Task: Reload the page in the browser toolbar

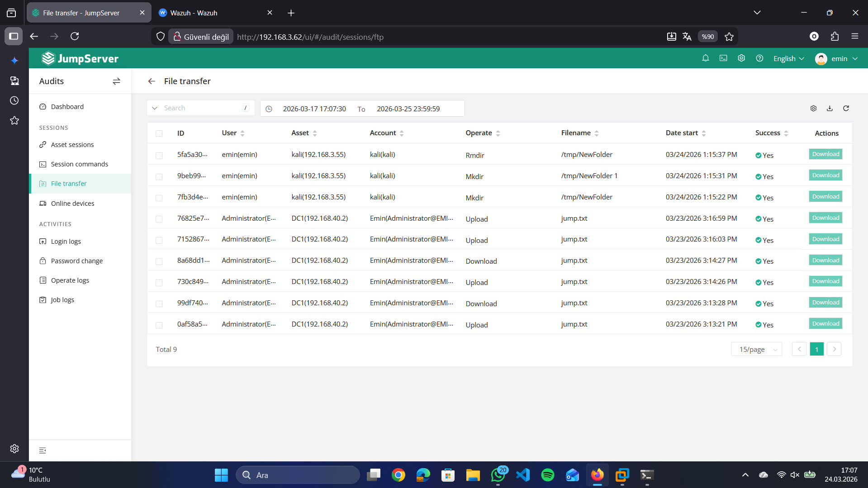Action: coord(75,36)
